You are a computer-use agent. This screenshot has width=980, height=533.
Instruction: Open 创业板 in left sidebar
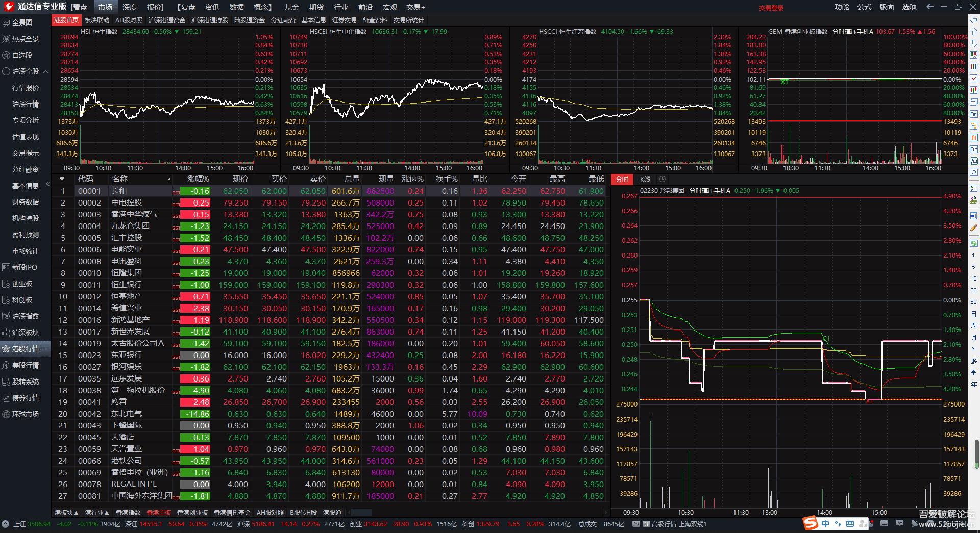[22, 284]
